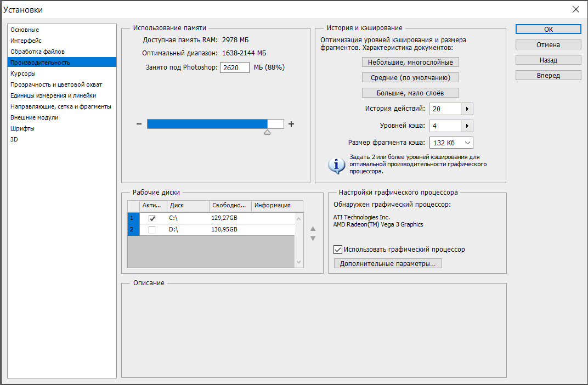Click Дополнительные параметры button
The height and width of the screenshot is (385, 588).
tap(388, 264)
